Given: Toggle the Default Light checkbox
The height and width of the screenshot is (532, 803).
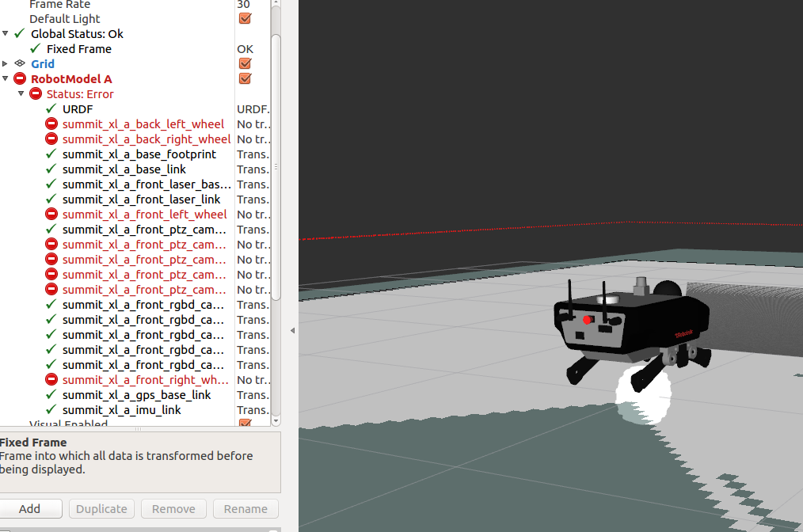Looking at the screenshot, I should click(x=245, y=18).
